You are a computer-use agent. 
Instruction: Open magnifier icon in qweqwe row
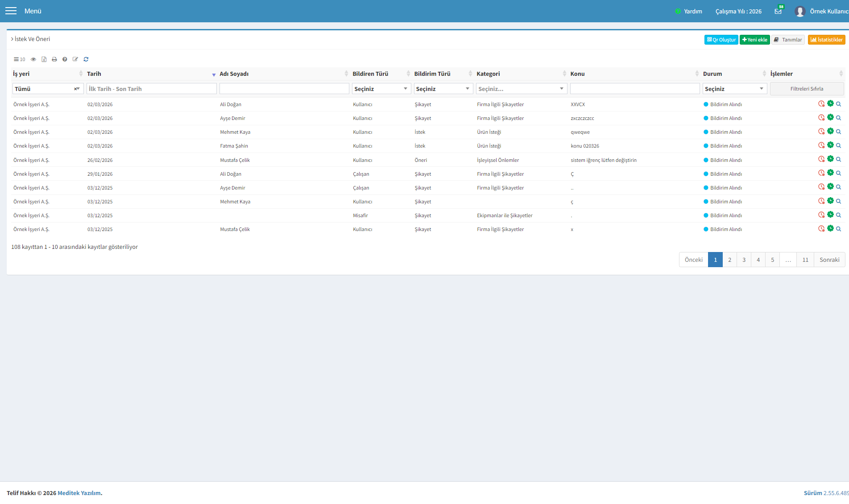(x=839, y=132)
